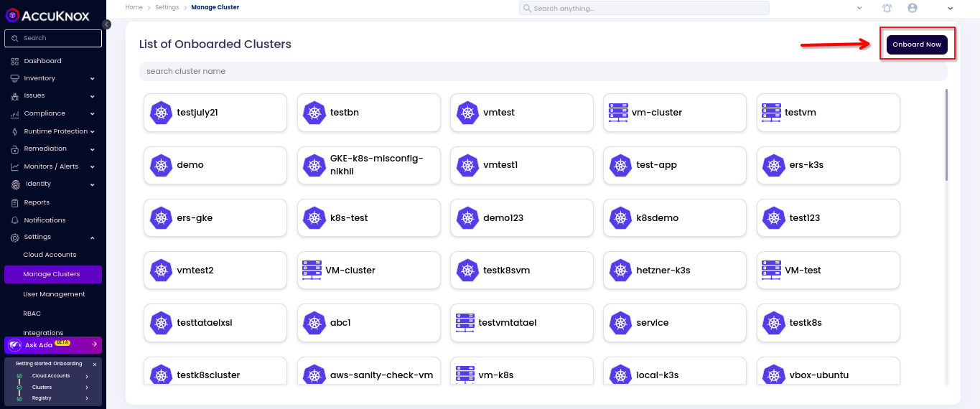Image resolution: width=980 pixels, height=409 pixels.
Task: Open the demo cluster card
Action: click(215, 165)
